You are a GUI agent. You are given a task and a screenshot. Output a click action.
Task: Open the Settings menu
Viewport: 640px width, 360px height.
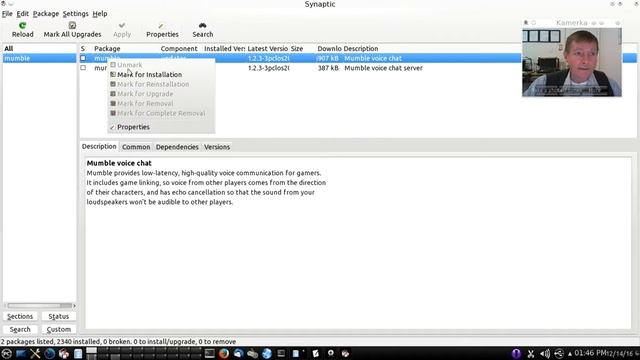tap(76, 14)
